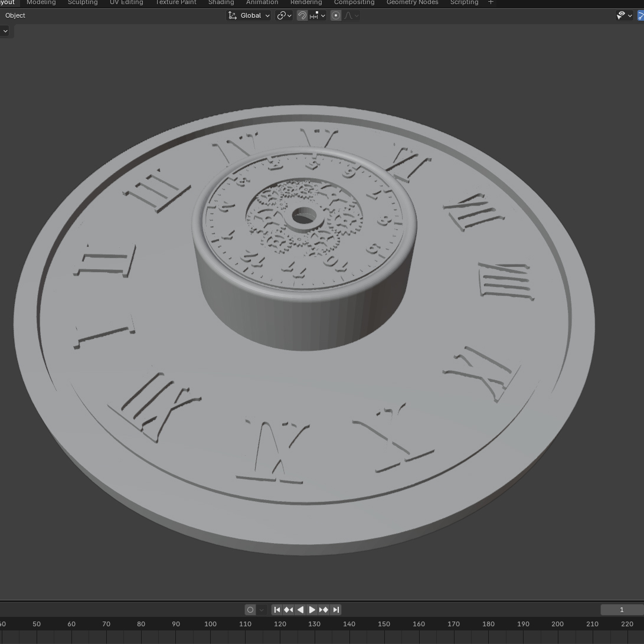Click frame 220 on the timeline ruler

pyautogui.click(x=627, y=624)
